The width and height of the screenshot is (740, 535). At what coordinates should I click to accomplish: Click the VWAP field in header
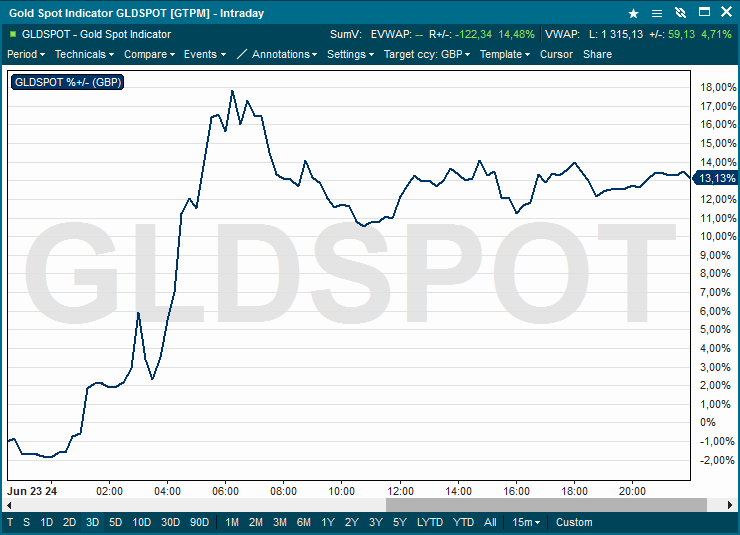click(562, 34)
